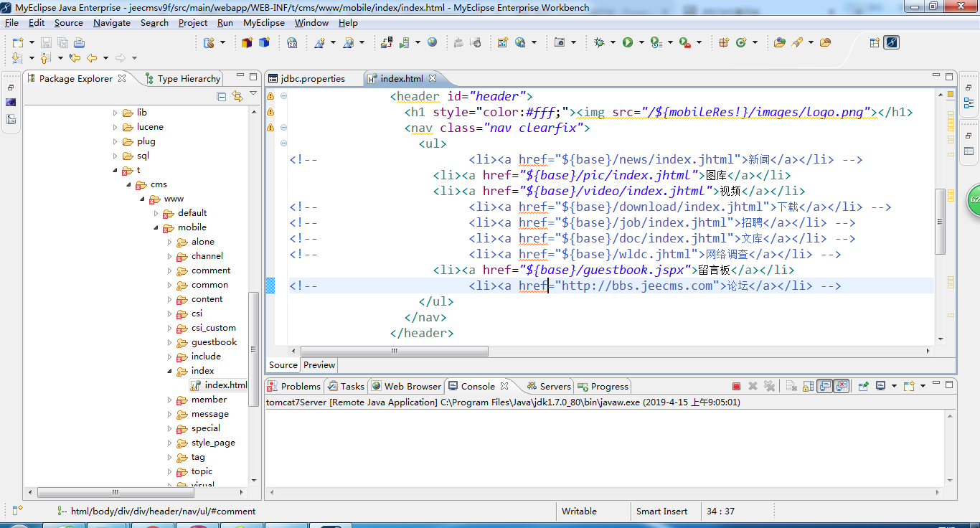Open the Servers view tab
This screenshot has height=528, width=980.
tap(555, 386)
